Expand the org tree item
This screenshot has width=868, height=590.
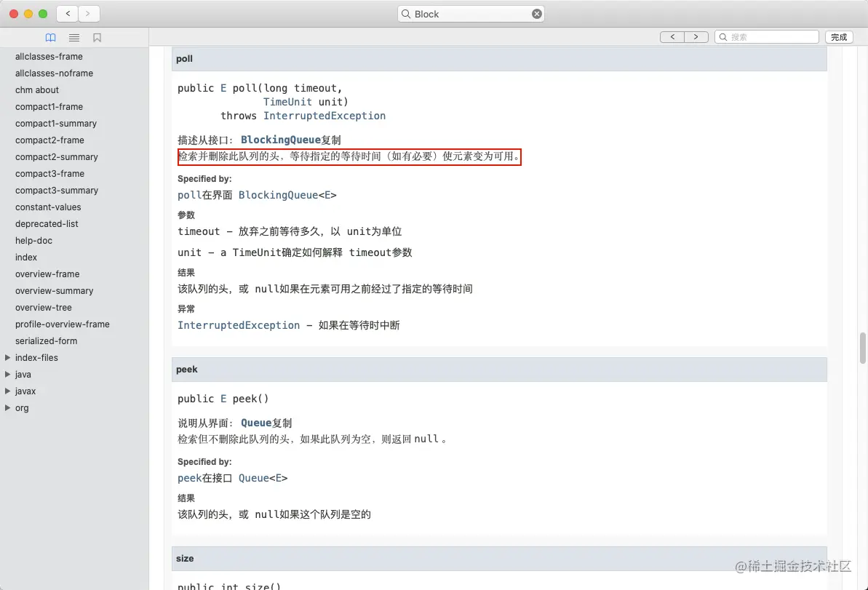coord(9,407)
